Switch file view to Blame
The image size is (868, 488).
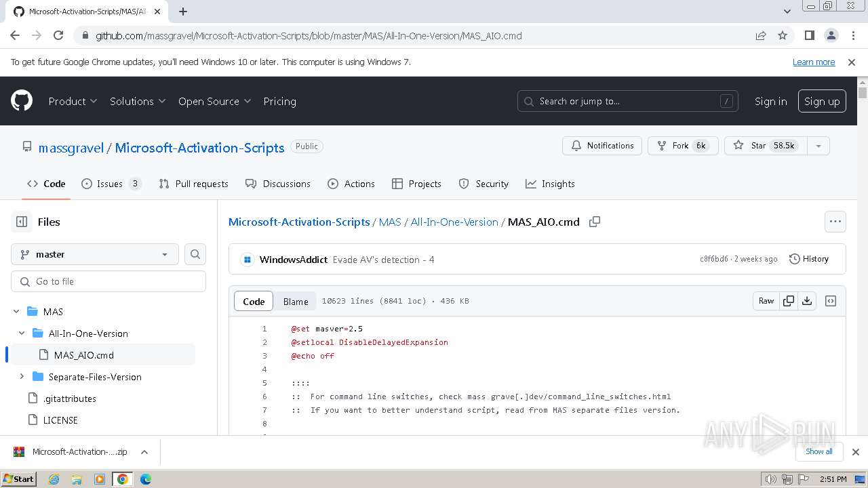296,302
